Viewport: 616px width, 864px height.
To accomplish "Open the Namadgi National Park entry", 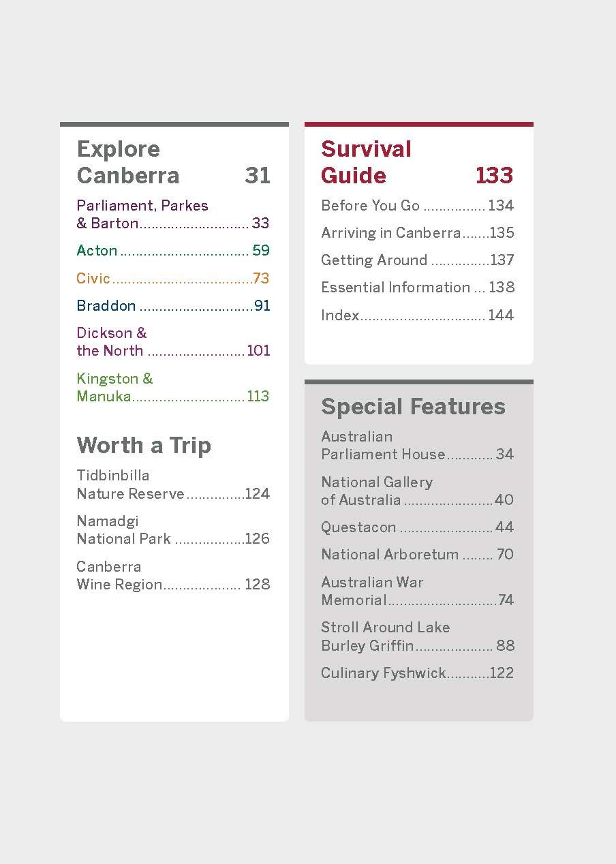I will pyautogui.click(x=173, y=530).
